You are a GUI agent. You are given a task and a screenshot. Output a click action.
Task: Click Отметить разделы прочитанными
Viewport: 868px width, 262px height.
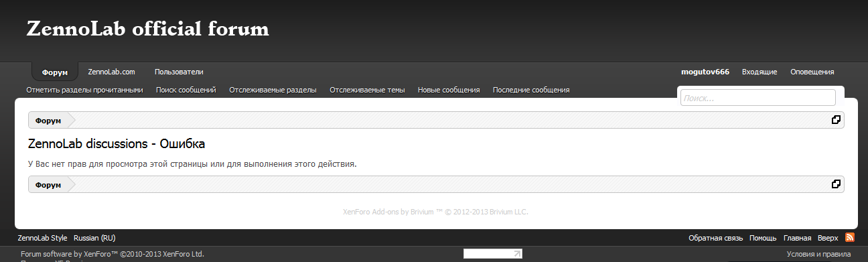click(84, 90)
